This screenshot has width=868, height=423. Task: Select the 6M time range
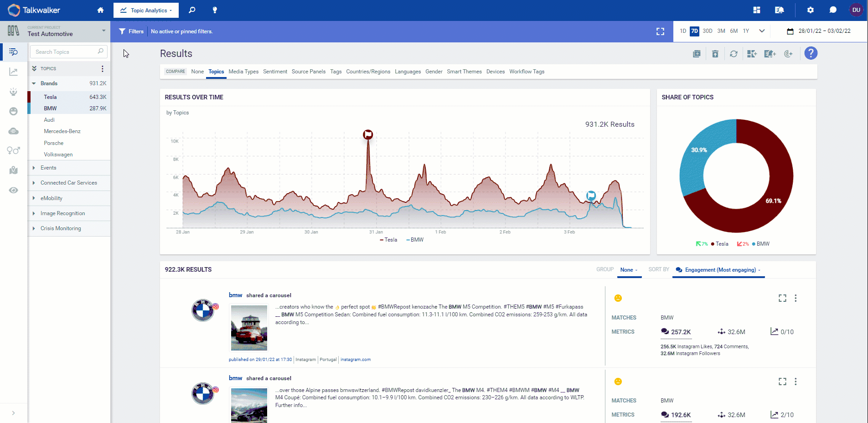click(734, 31)
